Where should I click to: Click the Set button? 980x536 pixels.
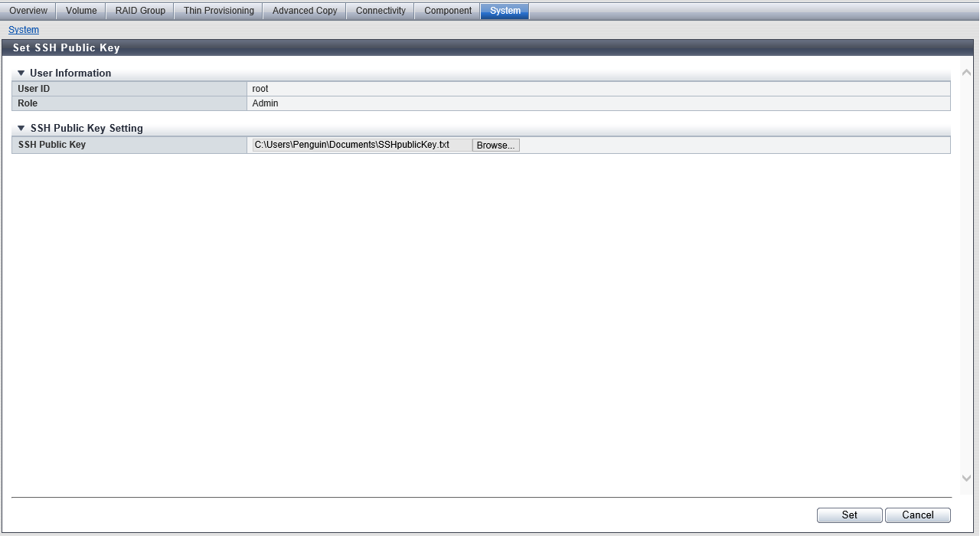[849, 515]
